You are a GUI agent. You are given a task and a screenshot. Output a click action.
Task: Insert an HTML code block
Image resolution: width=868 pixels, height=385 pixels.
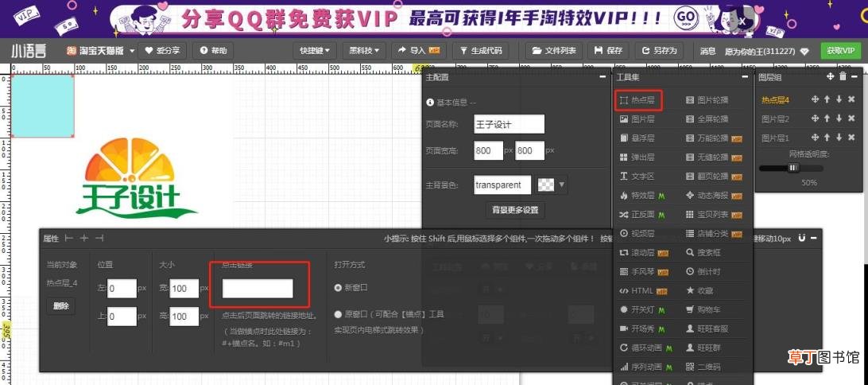coord(643,291)
